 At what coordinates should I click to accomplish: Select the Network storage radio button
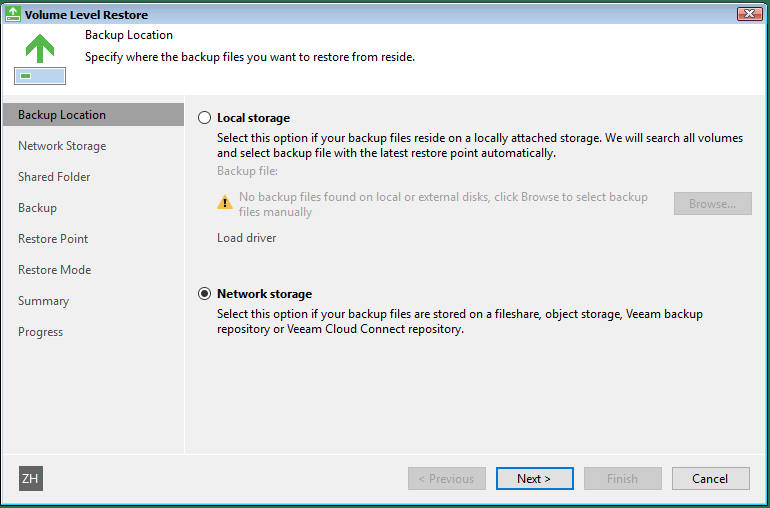[x=204, y=294]
